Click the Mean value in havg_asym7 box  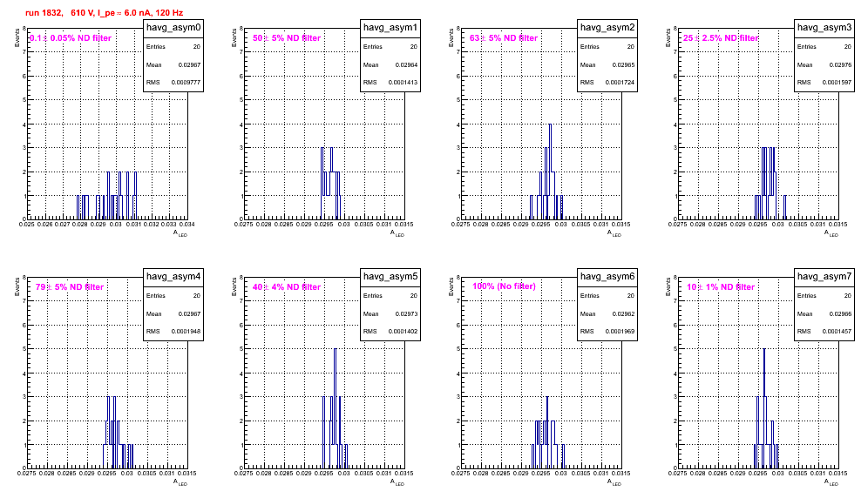[840, 313]
